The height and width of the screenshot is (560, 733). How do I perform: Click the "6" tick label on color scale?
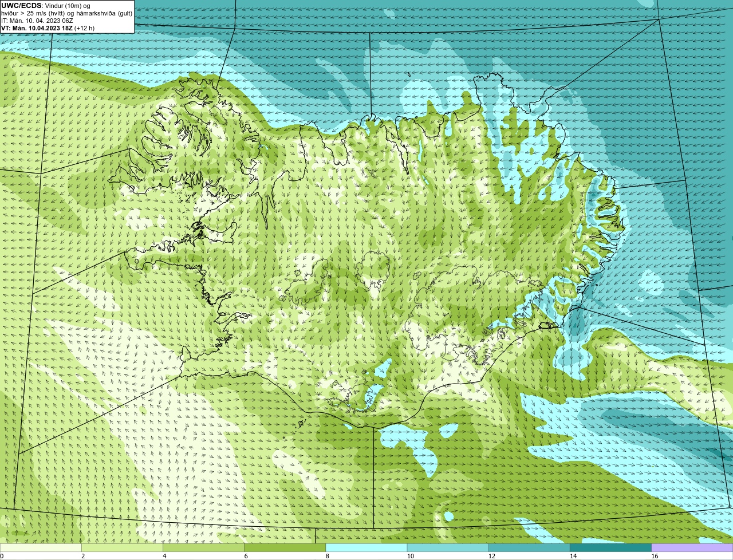point(246,556)
